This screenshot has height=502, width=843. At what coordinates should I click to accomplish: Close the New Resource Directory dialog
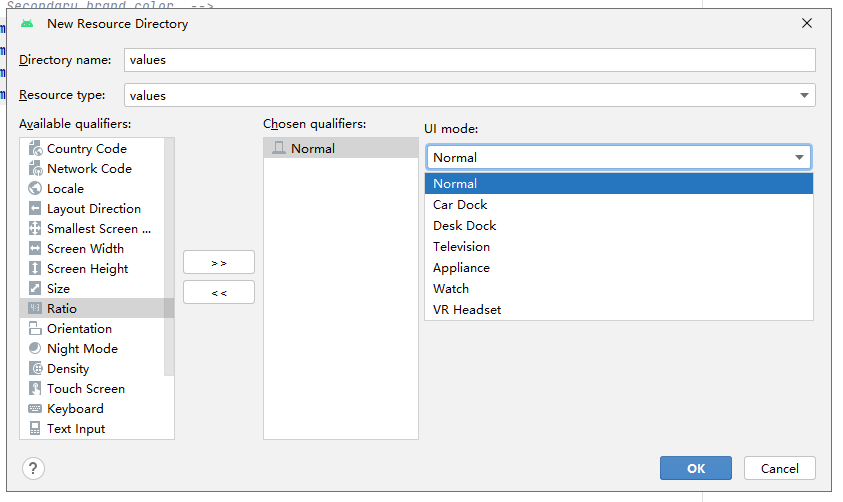pyautogui.click(x=806, y=23)
